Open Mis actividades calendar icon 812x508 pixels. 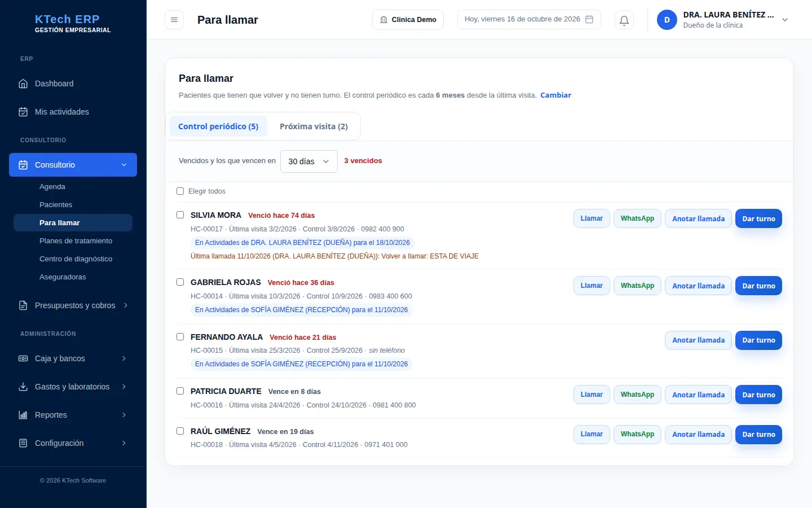pos(23,112)
